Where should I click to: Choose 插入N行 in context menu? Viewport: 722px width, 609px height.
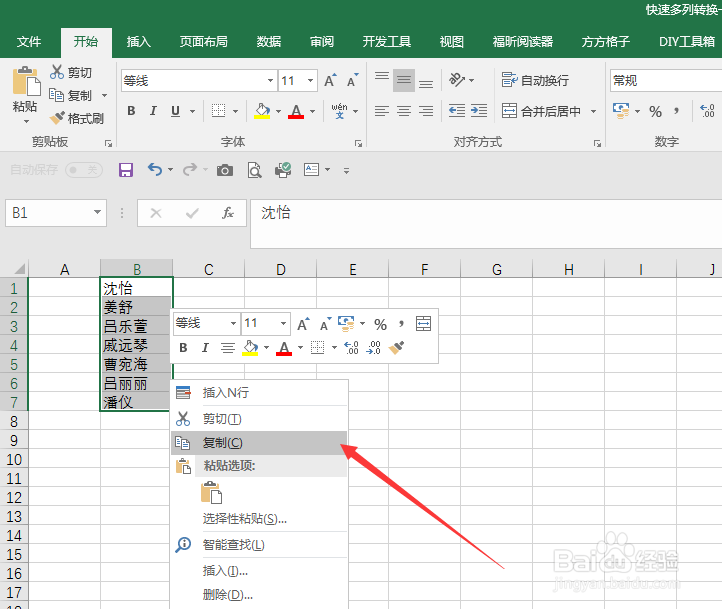pyautogui.click(x=259, y=393)
